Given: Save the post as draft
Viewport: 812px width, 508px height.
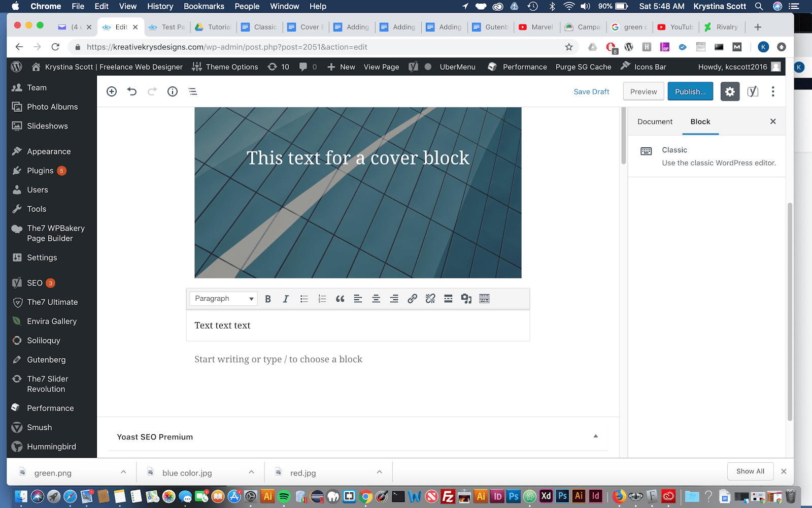Looking at the screenshot, I should point(591,91).
